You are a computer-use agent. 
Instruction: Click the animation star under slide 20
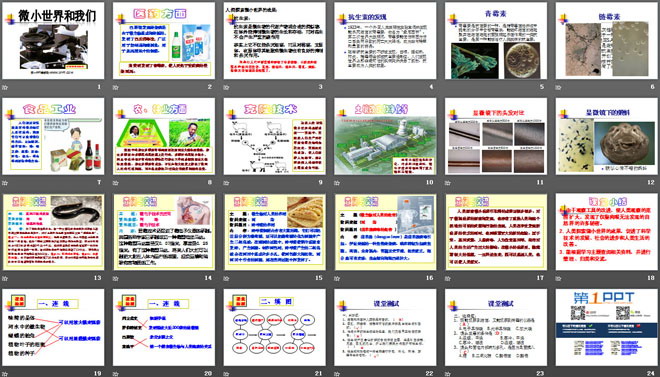click(115, 373)
